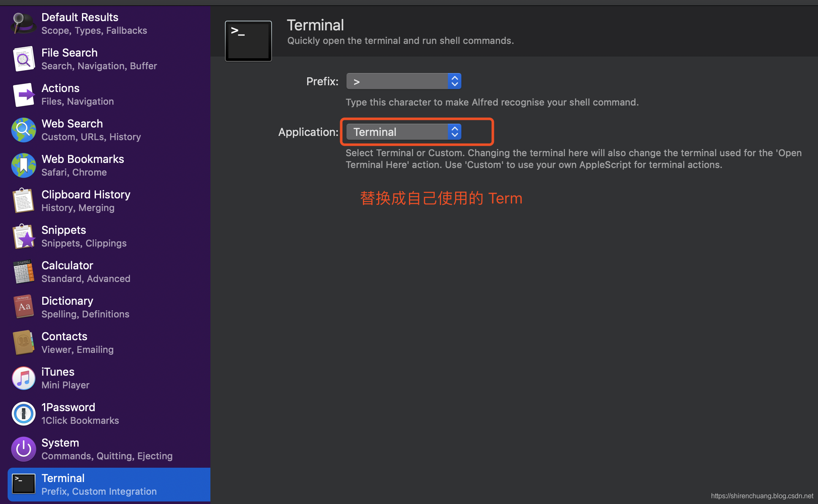Click the Terminal icon in sidebar
Image resolution: width=818 pixels, height=504 pixels.
click(x=23, y=484)
